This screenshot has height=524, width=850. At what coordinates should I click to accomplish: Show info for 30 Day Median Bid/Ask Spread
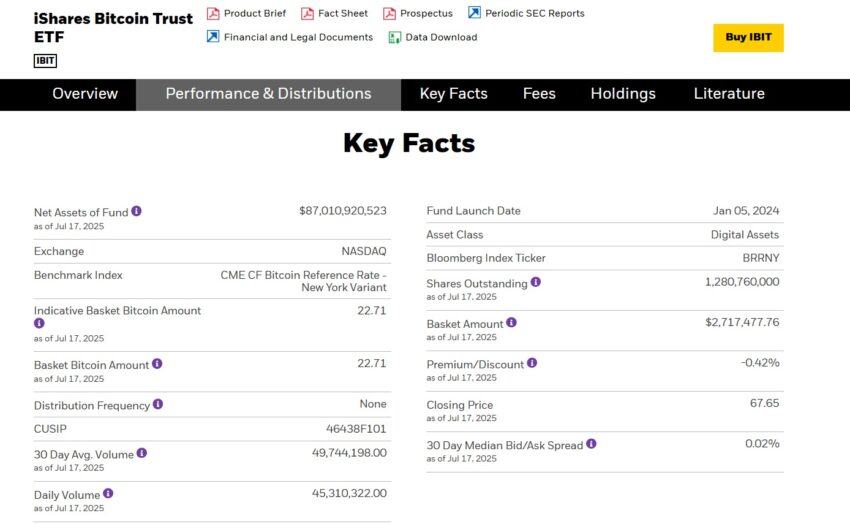click(591, 444)
